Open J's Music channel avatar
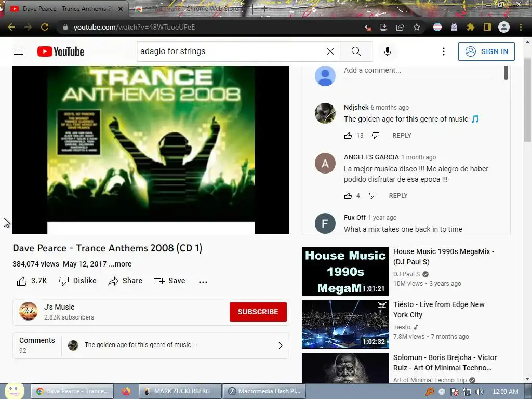532x399 pixels. click(x=29, y=312)
